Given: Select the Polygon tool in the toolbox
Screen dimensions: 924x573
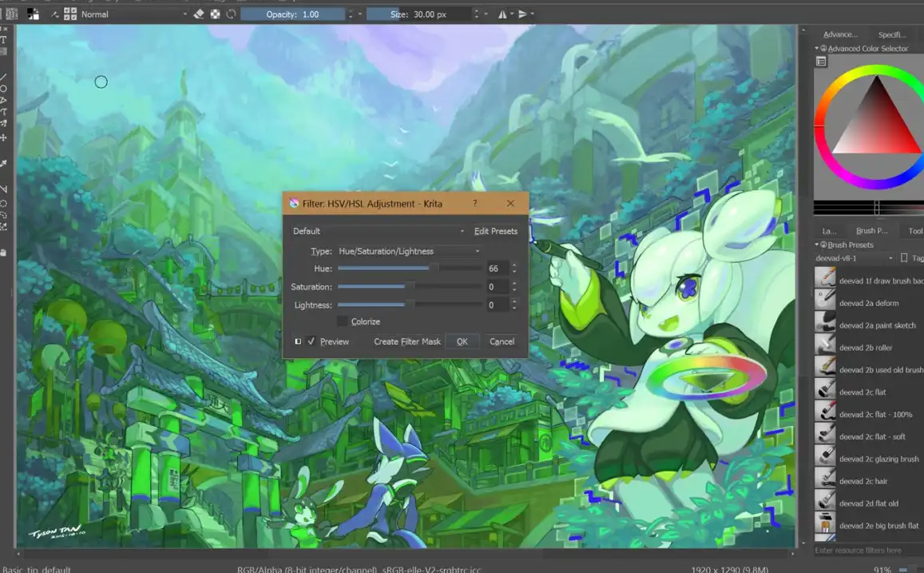Looking at the screenshot, I should 3,100.
